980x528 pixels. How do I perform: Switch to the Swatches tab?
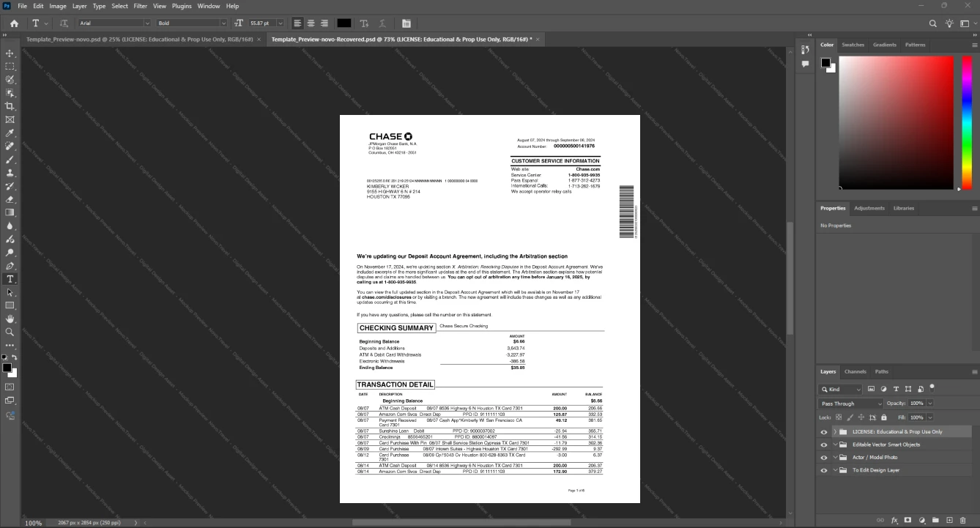click(x=853, y=45)
